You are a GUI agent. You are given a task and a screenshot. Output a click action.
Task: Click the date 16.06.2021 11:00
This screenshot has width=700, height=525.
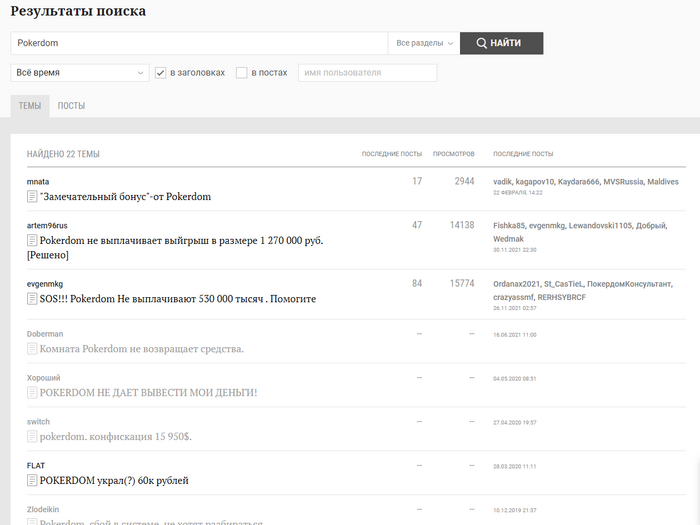click(x=515, y=335)
